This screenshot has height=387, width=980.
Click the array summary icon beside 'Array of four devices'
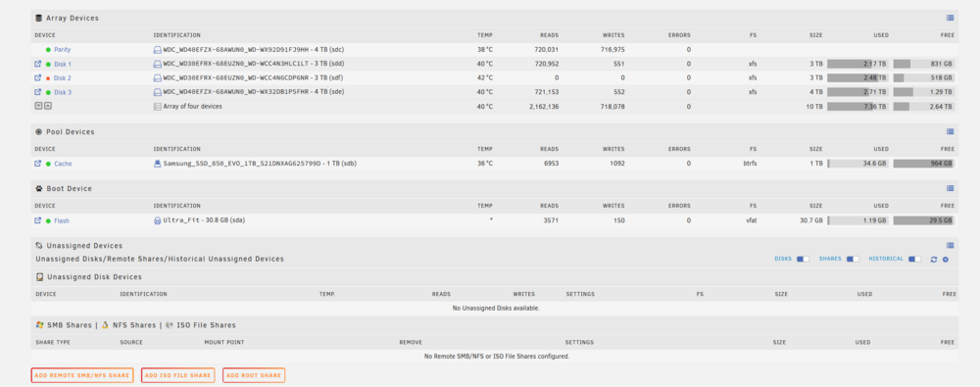tap(158, 106)
